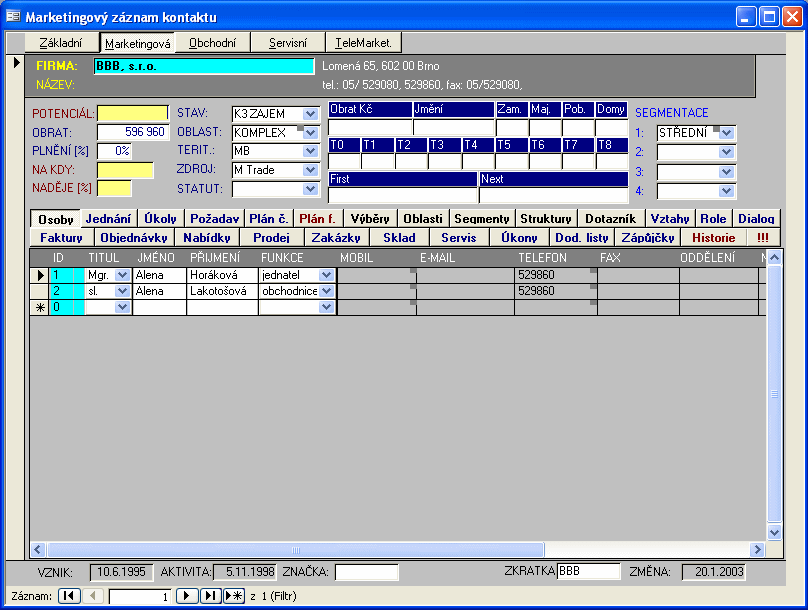Click the ZNAČKA input field
The image size is (808, 610).
367,572
